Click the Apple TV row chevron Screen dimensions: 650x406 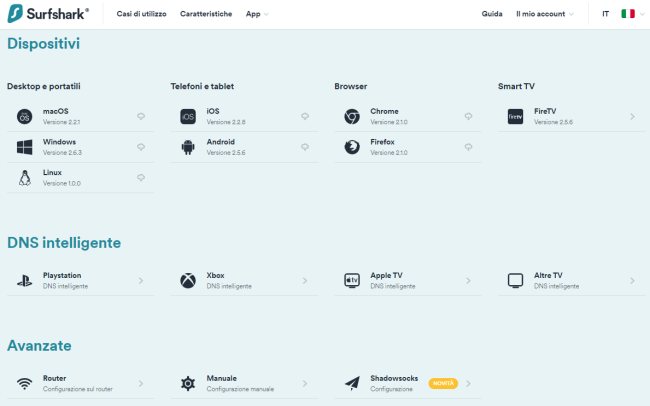coord(468,281)
